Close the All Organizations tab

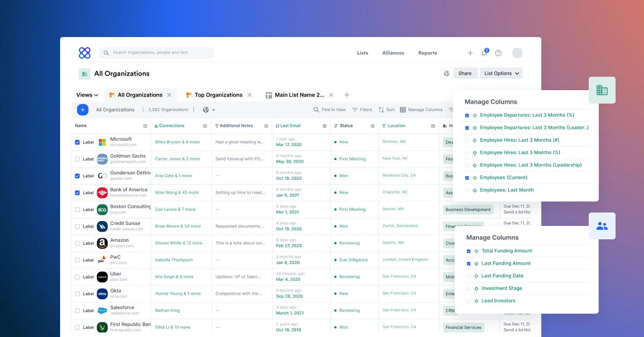pos(169,95)
